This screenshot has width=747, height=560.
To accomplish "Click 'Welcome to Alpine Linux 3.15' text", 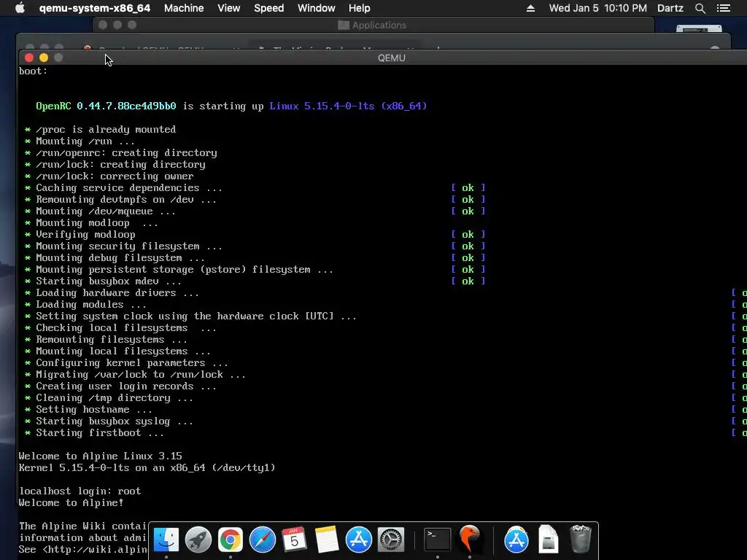I will coord(101,456).
